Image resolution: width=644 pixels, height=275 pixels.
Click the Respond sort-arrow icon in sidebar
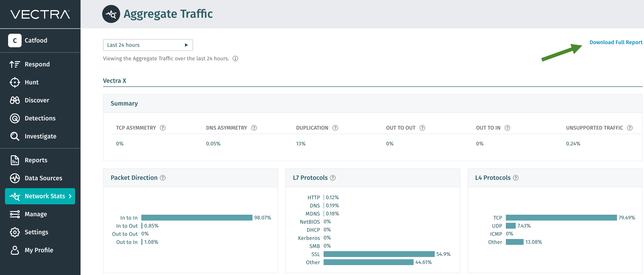(x=14, y=64)
